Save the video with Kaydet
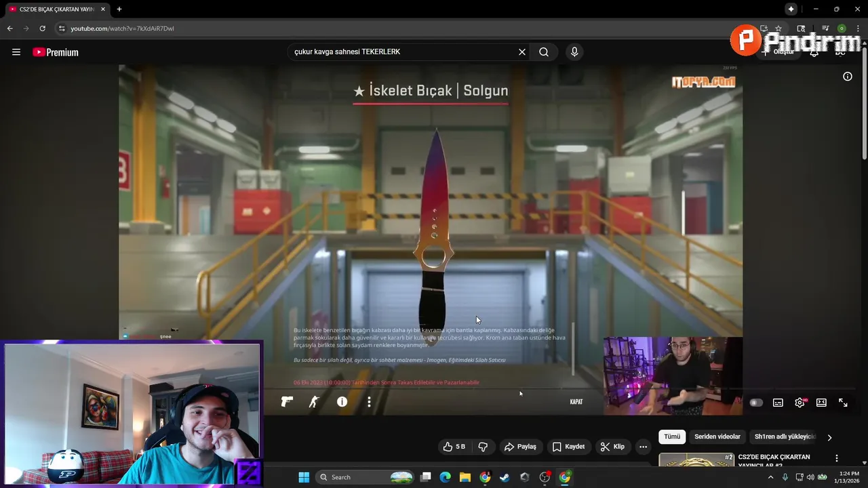Image resolution: width=868 pixels, height=488 pixels. (x=568, y=447)
